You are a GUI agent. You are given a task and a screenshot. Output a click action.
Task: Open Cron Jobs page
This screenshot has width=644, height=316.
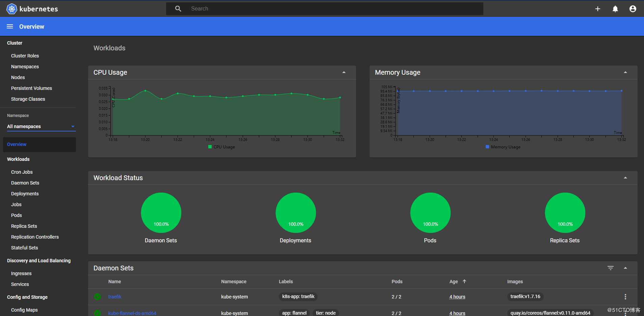coord(22,172)
